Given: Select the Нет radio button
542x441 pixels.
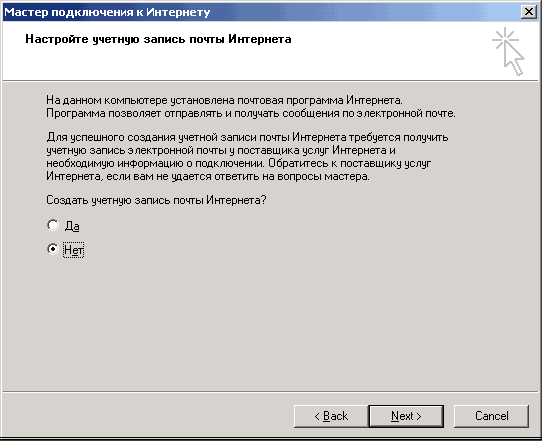Looking at the screenshot, I should [53, 249].
